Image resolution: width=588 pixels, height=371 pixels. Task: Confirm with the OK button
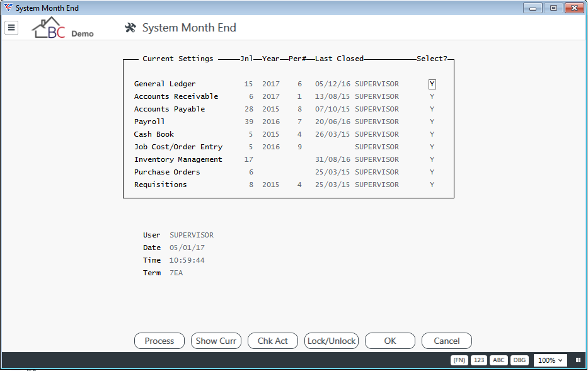tap(390, 341)
